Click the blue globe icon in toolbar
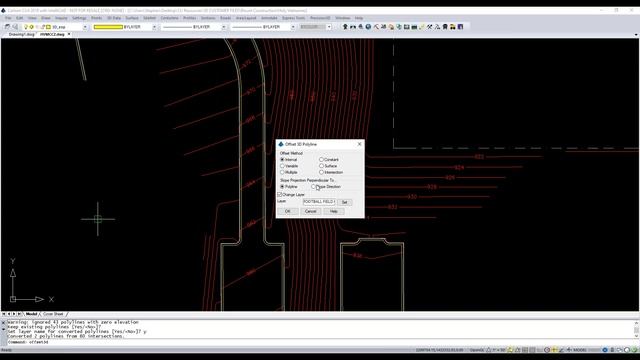The width and height of the screenshot is (640, 360). tap(368, 27)
